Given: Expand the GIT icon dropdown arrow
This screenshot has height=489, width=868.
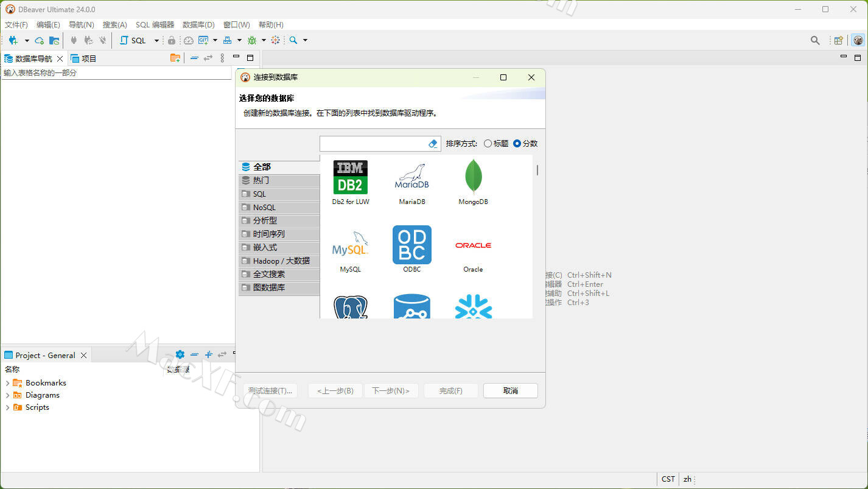Looking at the screenshot, I should 215,40.
